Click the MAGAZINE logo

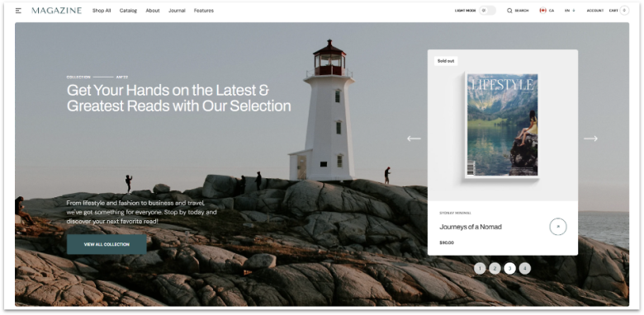tap(57, 11)
